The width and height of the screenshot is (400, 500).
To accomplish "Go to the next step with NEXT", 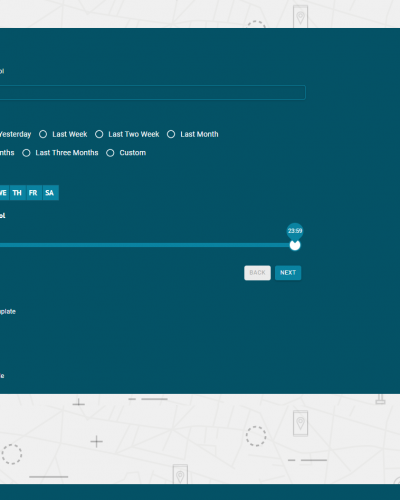I will tap(288, 273).
